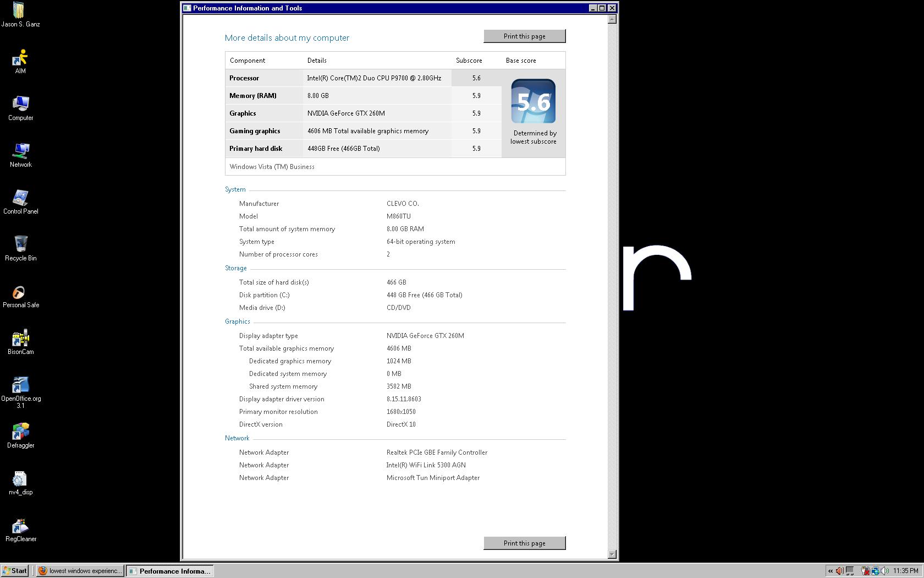The image size is (924, 578).
Task: Open the Start menu
Action: (15, 571)
